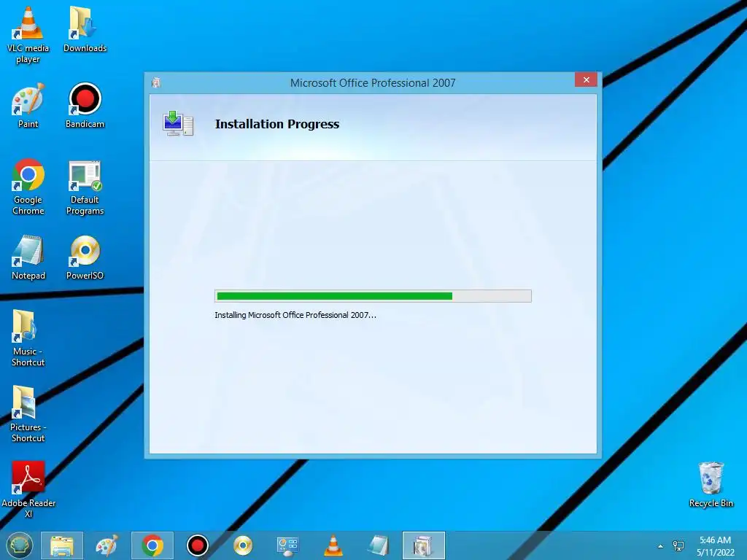
Task: Click "Installing Microsoft Office Professional 2007..." status text
Action: tap(295, 315)
